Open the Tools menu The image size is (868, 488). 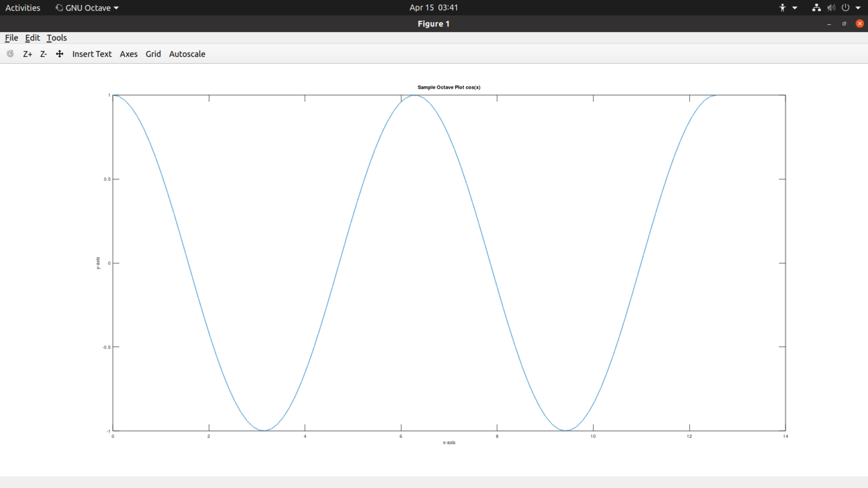click(x=57, y=38)
